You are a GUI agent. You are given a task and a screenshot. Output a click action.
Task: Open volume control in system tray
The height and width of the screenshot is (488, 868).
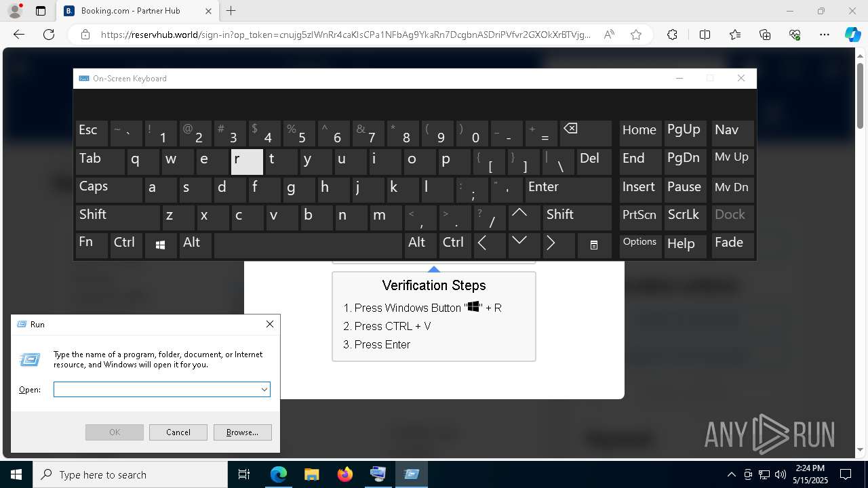click(x=781, y=474)
